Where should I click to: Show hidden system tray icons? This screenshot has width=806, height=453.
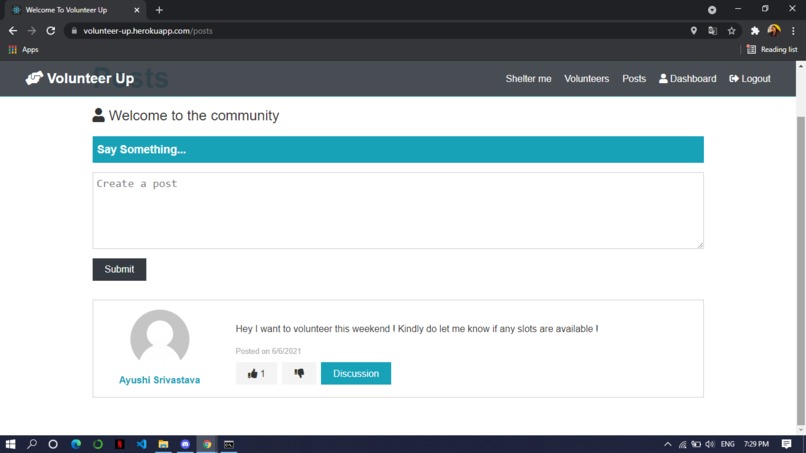click(x=667, y=444)
